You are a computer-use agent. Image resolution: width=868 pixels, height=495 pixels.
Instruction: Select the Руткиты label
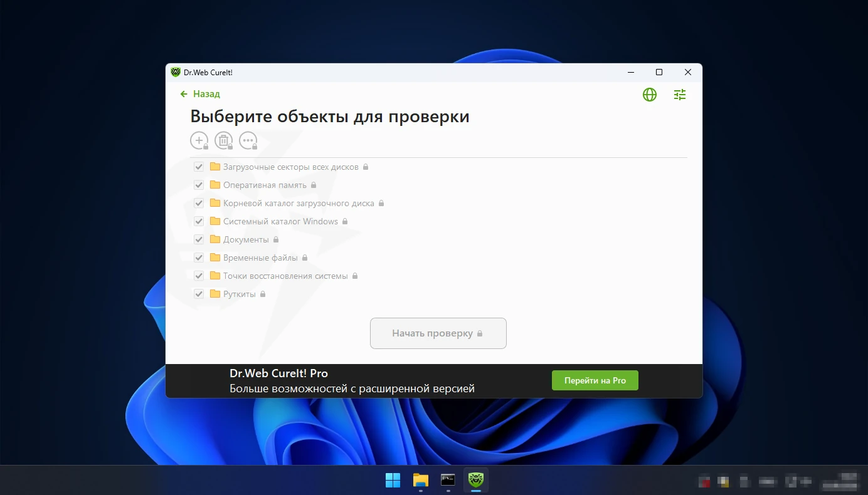click(x=240, y=294)
